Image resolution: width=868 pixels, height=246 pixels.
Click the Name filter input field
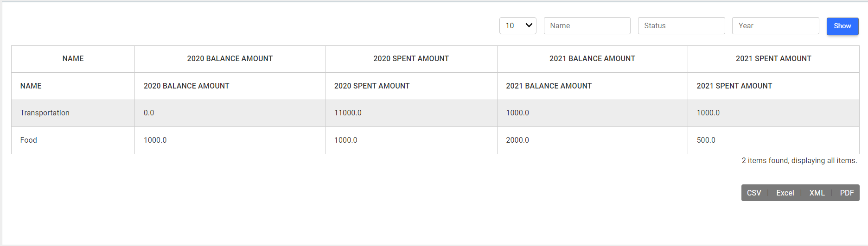point(587,25)
